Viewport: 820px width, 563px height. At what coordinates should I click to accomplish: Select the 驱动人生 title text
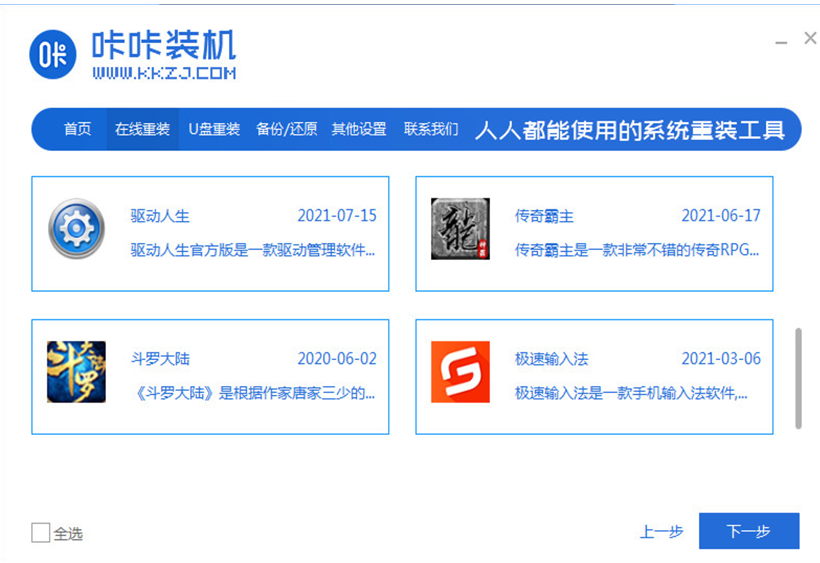[160, 216]
